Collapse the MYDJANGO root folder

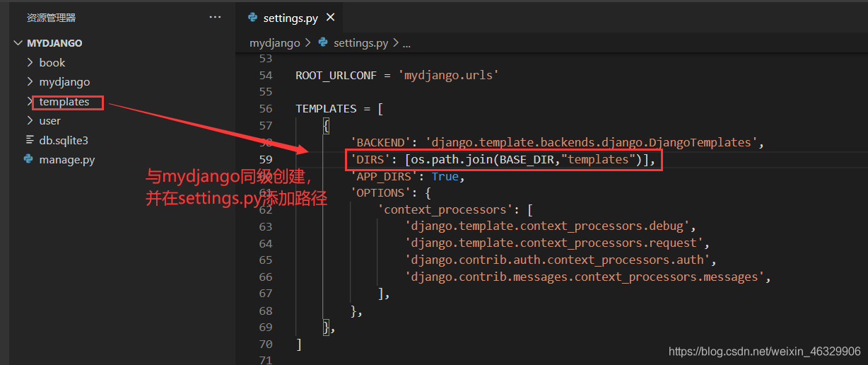[x=18, y=43]
